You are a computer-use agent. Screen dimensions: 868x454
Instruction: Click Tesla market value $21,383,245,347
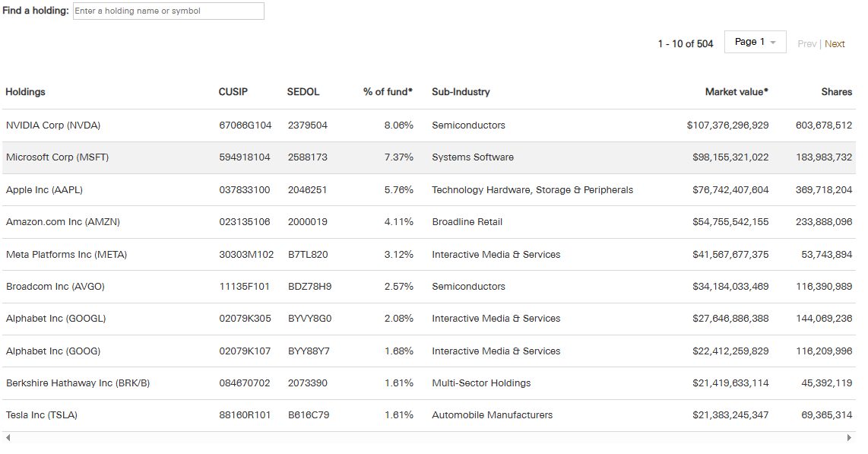click(x=730, y=415)
